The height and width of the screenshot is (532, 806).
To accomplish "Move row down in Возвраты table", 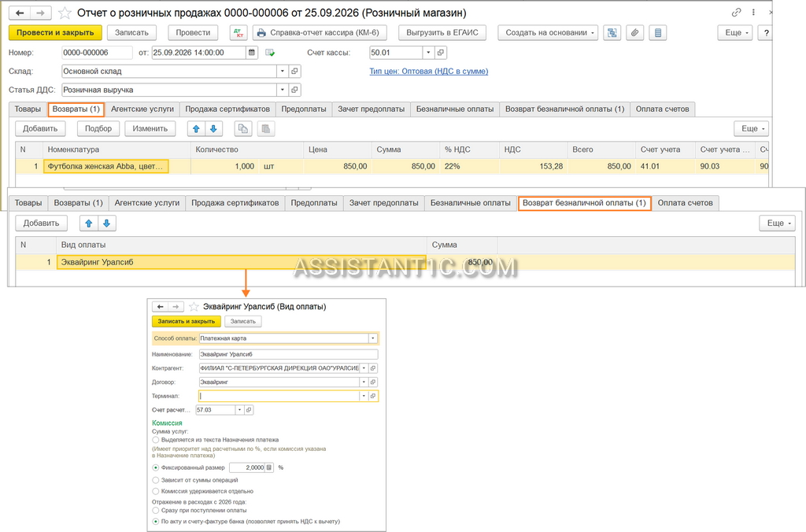I will click(x=213, y=128).
